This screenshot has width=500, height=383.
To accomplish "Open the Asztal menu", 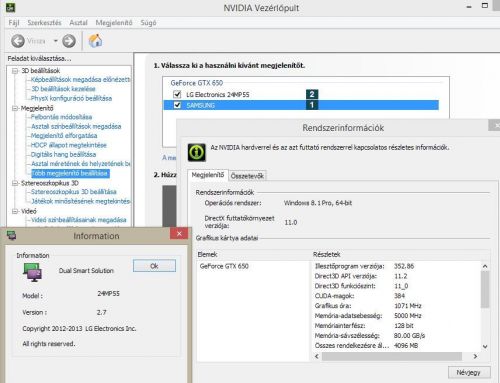I will [78, 23].
